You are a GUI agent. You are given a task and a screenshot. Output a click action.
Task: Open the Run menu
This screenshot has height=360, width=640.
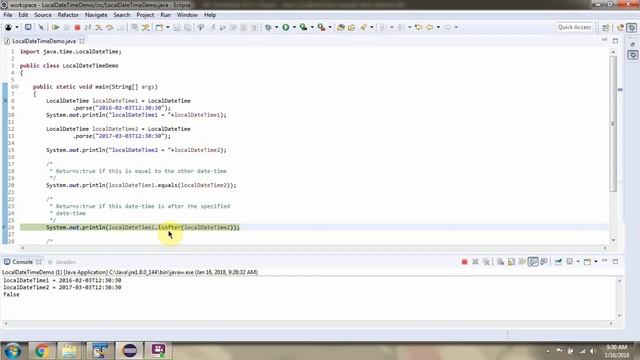[165, 15]
